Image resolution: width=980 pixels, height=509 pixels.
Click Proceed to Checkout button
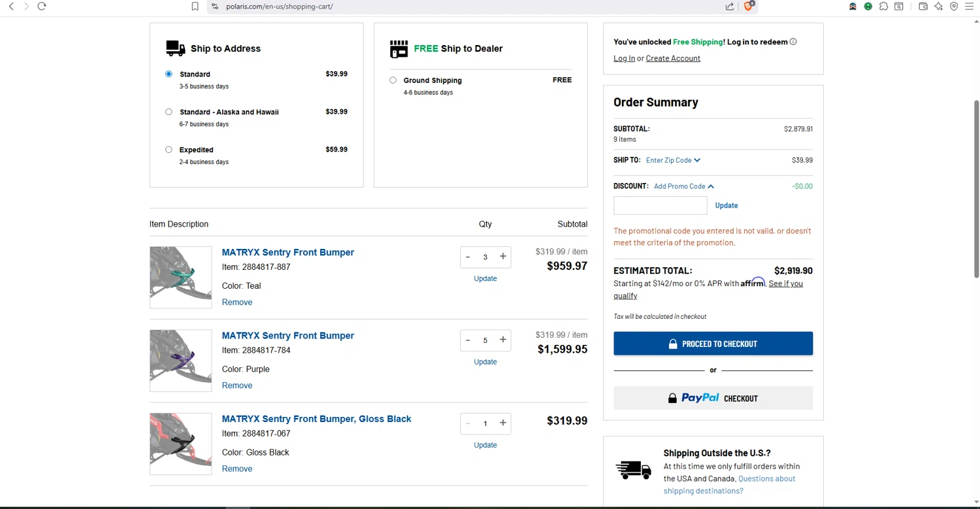coord(713,344)
